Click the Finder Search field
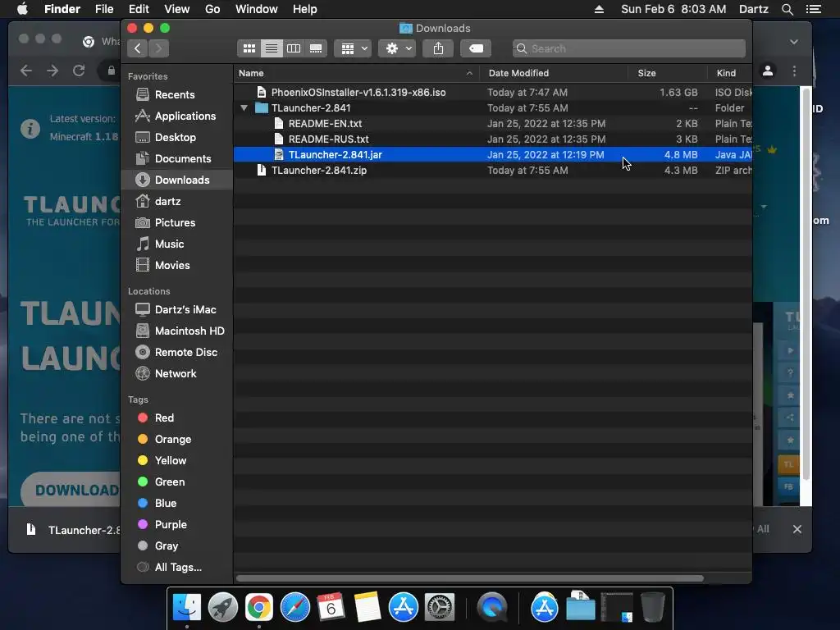Image resolution: width=840 pixels, height=630 pixels. click(x=629, y=48)
